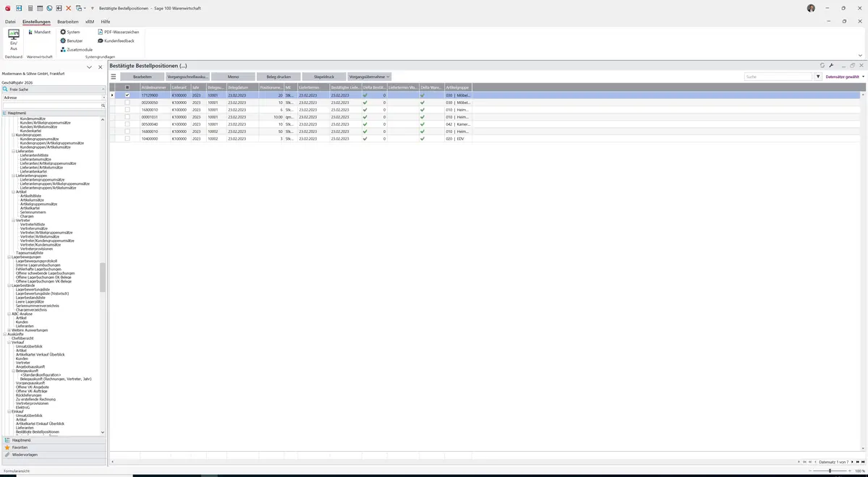868x477 pixels.
Task: Open the Datei menu
Action: (x=10, y=22)
